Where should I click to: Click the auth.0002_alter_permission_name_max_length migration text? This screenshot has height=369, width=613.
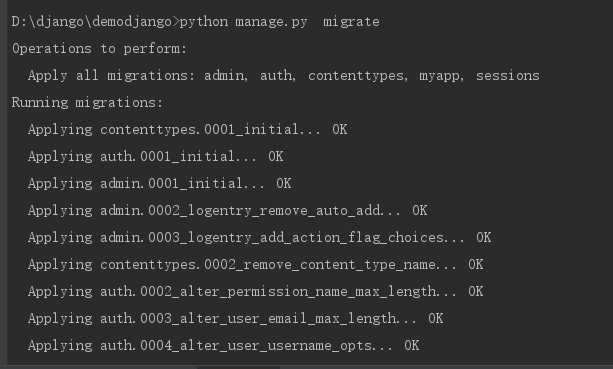click(268, 292)
